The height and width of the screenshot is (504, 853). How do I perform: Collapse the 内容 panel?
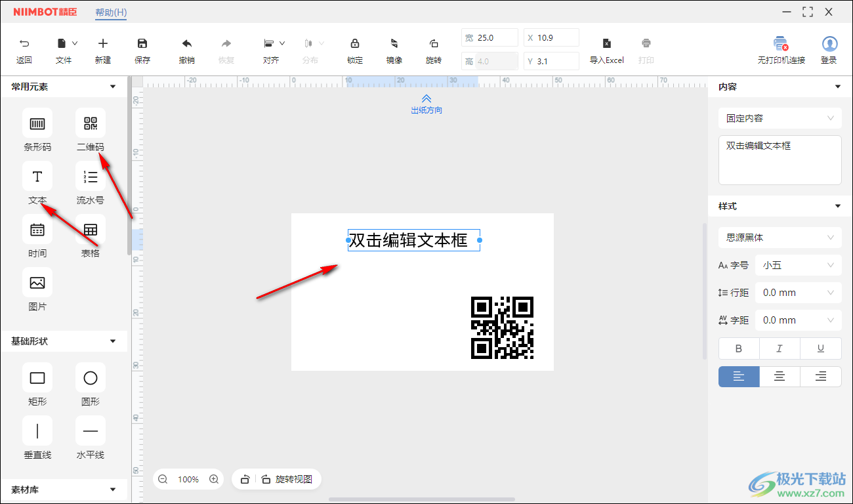click(x=838, y=87)
